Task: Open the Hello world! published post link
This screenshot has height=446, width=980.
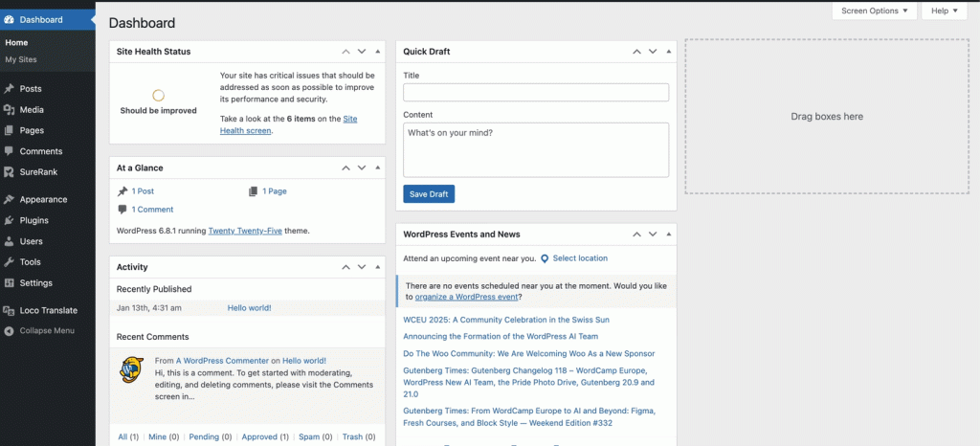Action: (x=250, y=308)
